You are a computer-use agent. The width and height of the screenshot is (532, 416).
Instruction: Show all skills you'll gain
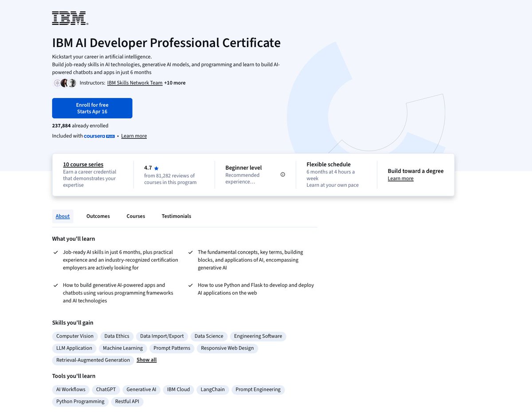pyautogui.click(x=146, y=360)
